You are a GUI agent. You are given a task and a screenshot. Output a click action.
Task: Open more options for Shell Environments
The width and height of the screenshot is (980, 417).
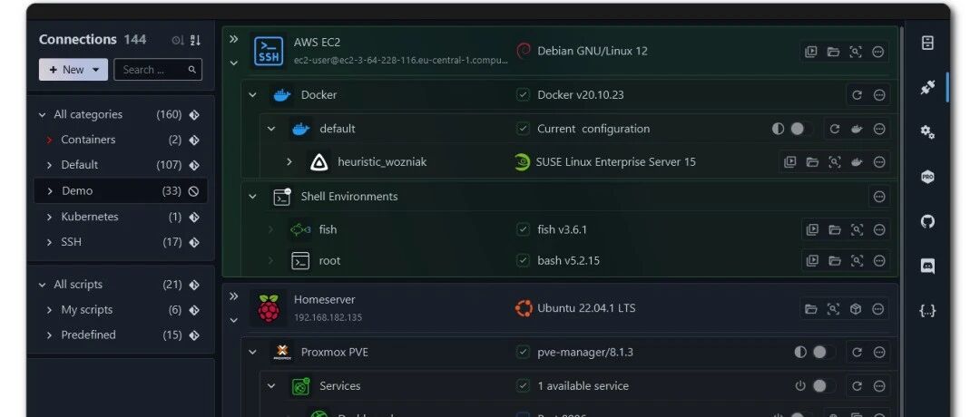pyautogui.click(x=879, y=197)
